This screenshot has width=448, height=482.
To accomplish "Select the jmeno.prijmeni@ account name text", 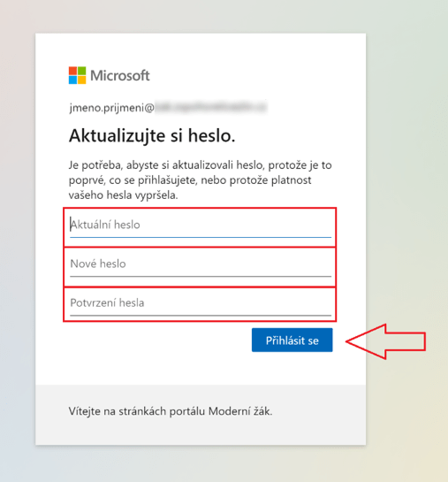I will 111,108.
